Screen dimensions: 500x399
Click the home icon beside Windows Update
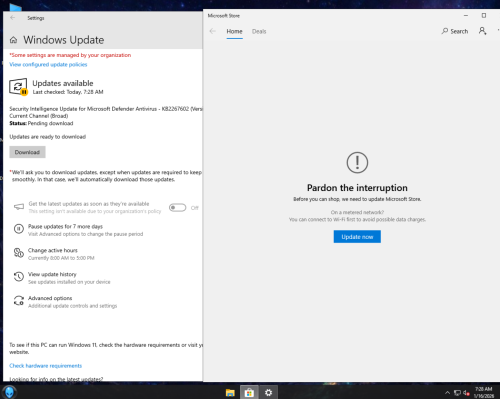click(x=13, y=40)
